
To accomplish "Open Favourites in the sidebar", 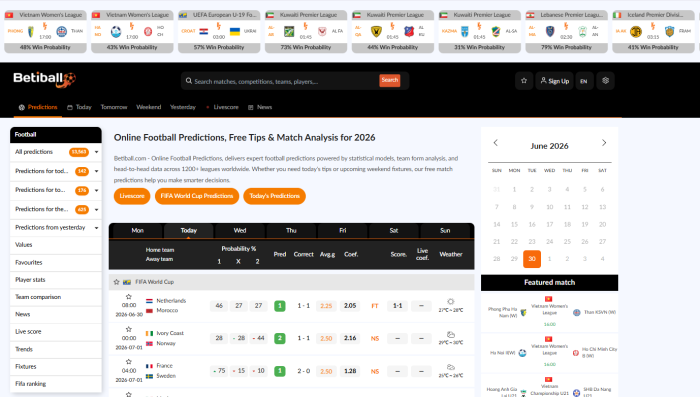I will [56, 263].
